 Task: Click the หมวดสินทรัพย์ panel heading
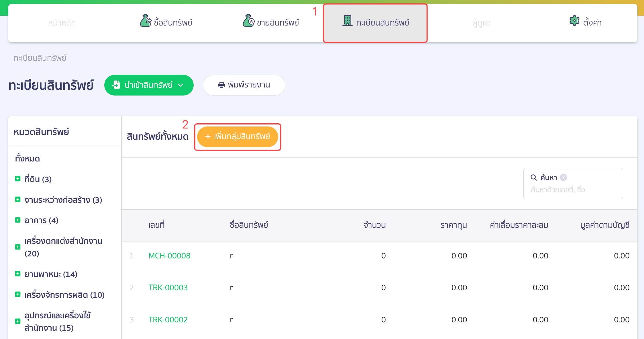pyautogui.click(x=41, y=132)
